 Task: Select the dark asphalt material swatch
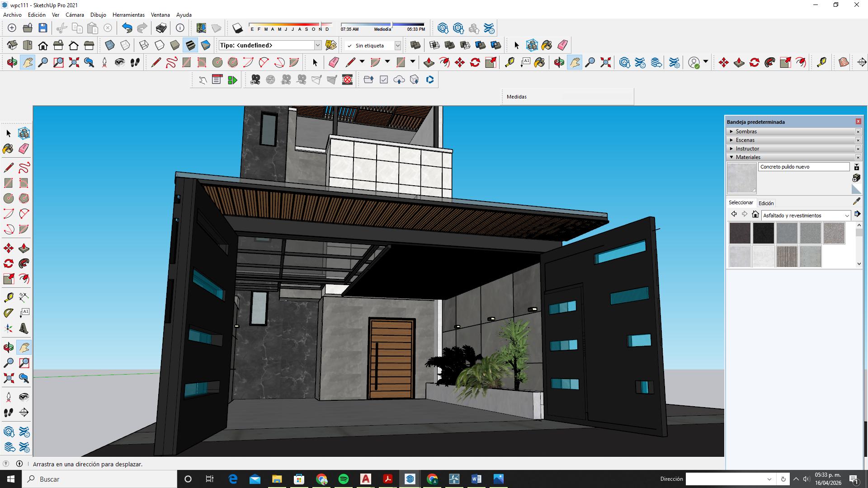point(740,233)
